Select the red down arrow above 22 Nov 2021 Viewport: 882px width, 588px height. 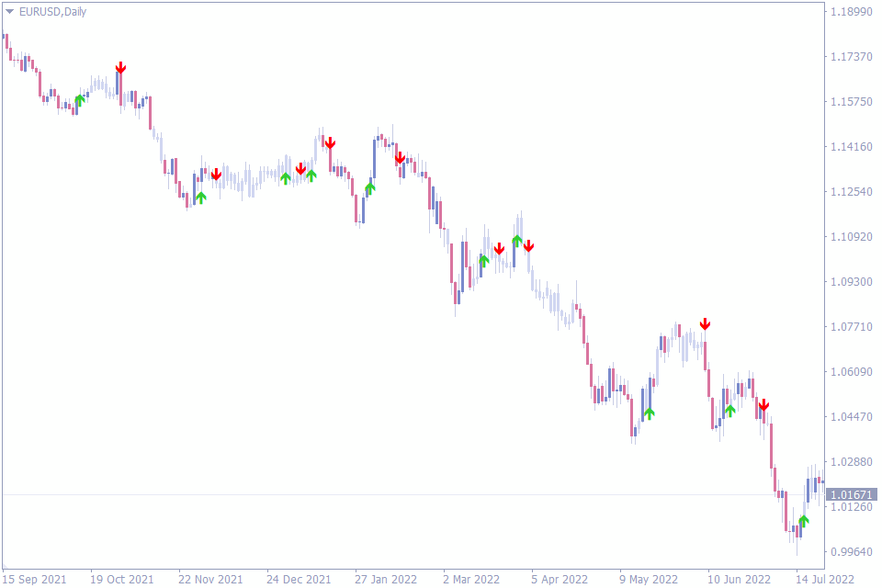216,175
